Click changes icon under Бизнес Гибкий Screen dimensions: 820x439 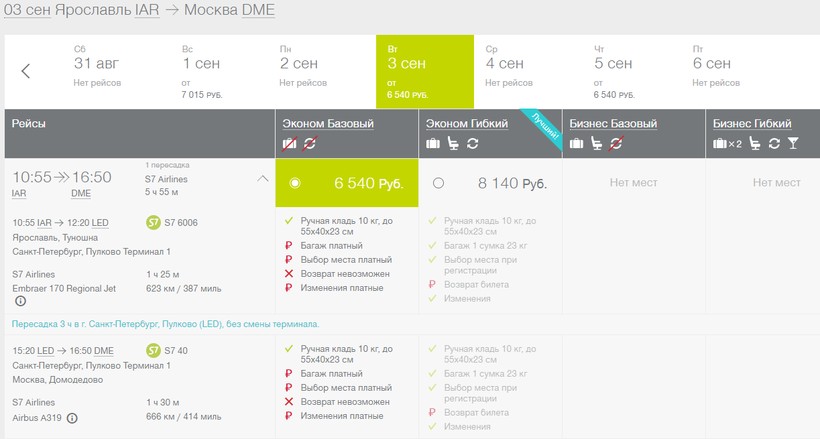(x=774, y=143)
